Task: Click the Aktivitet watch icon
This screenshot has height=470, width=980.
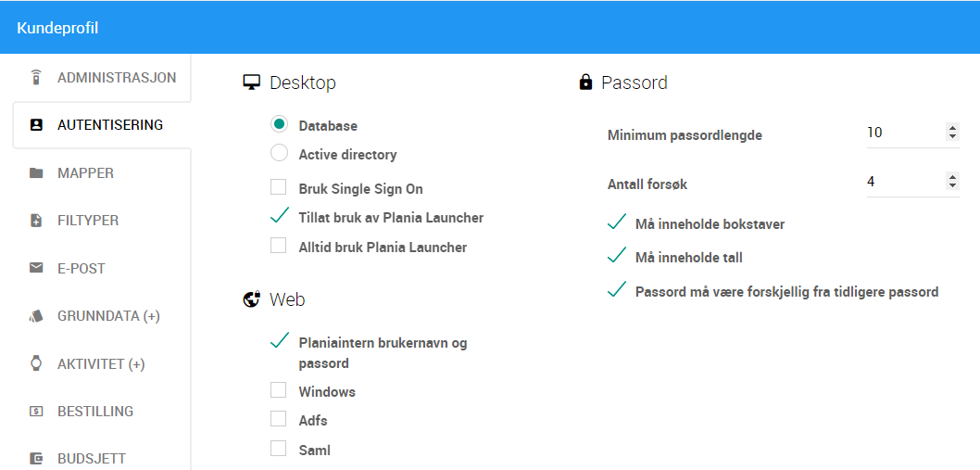Action: click(x=36, y=363)
